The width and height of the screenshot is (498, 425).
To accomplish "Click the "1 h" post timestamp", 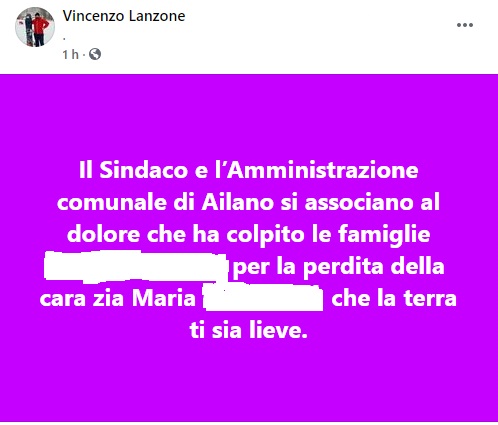I will pos(70,54).
